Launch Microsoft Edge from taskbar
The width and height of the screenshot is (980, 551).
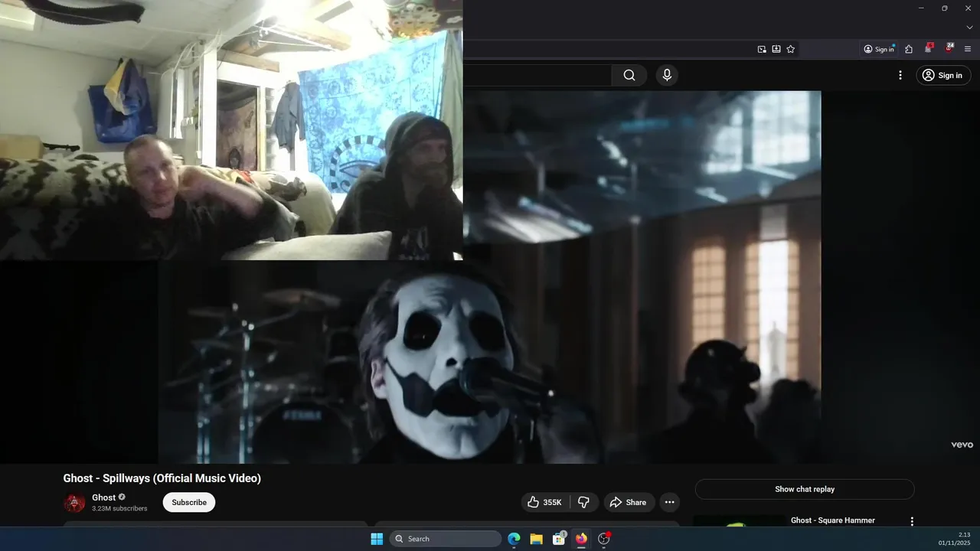[514, 539]
